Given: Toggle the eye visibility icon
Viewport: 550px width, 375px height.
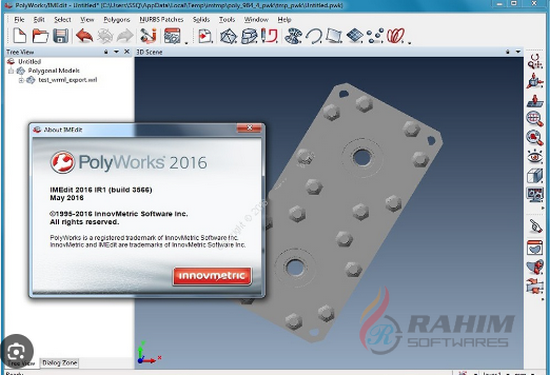Looking at the screenshot, I should coord(535,156).
